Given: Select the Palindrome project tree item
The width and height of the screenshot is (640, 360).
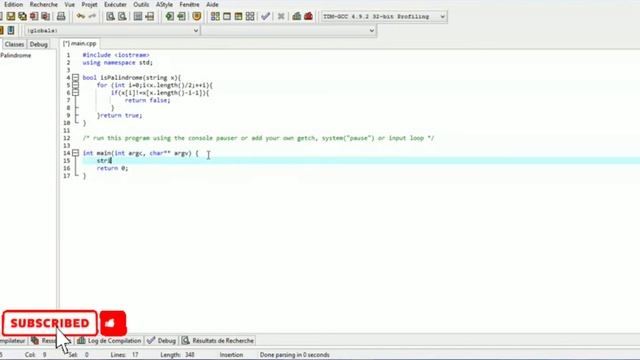Looking at the screenshot, I should (x=16, y=55).
